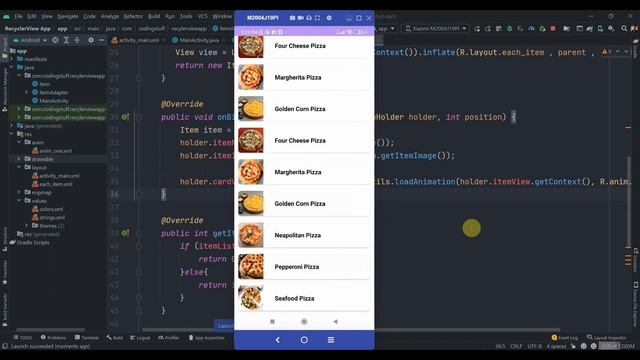
Task: Open the File menu
Action: click(x=19, y=16)
